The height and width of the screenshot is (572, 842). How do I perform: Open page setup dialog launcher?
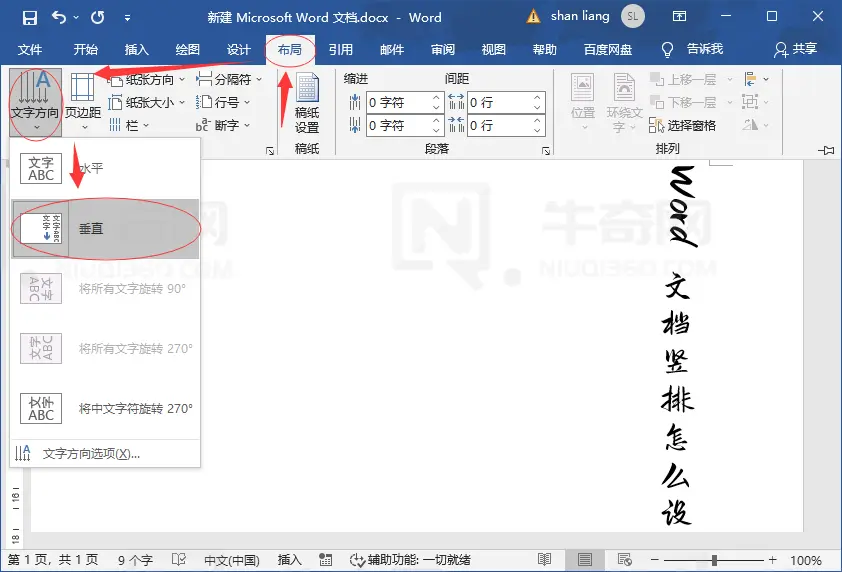pos(270,151)
